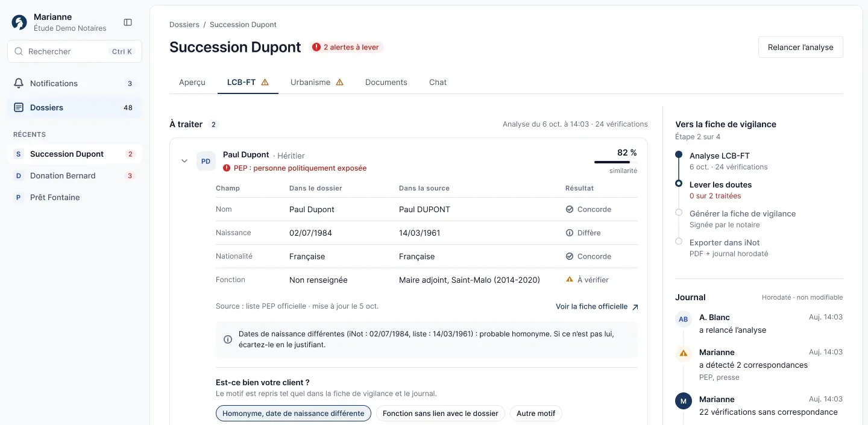Navigate to Dossiers breadcrumb
The height and width of the screenshot is (425, 868).
(184, 25)
